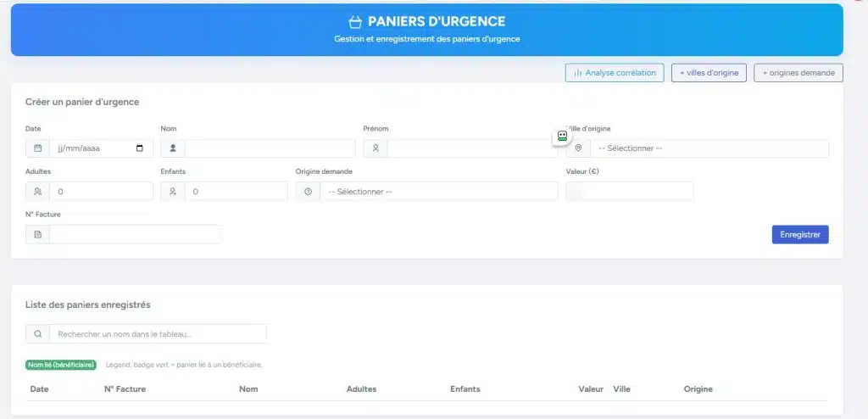Click the + villes d'origine button
The image size is (868, 419).
709,73
